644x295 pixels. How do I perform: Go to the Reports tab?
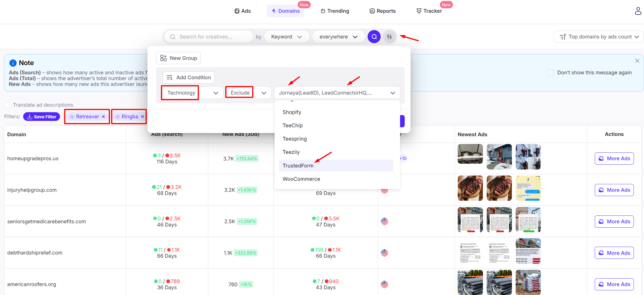[x=382, y=11]
